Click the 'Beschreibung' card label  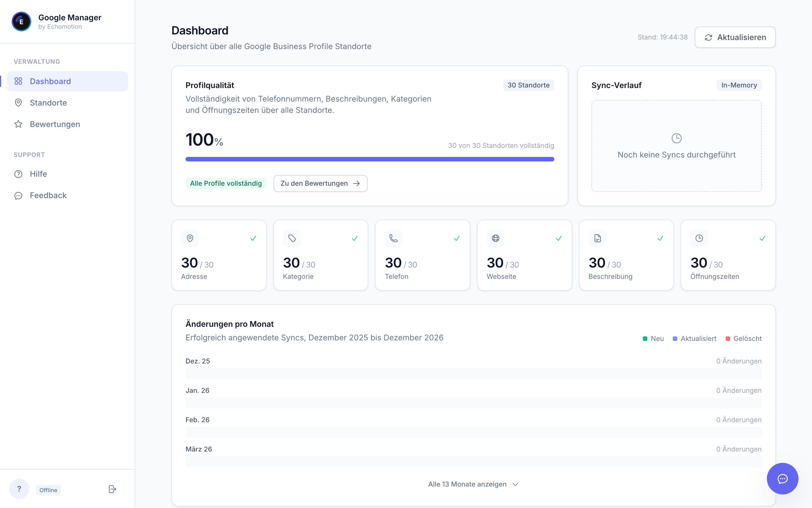pos(610,277)
